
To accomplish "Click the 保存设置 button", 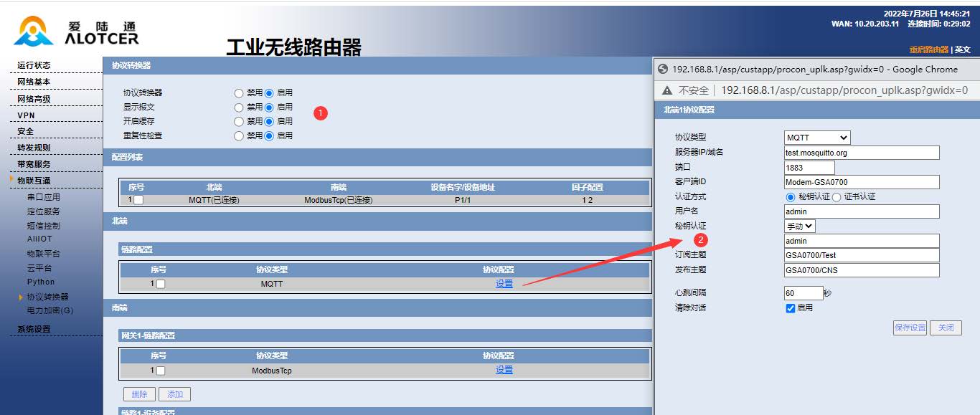I will [910, 327].
